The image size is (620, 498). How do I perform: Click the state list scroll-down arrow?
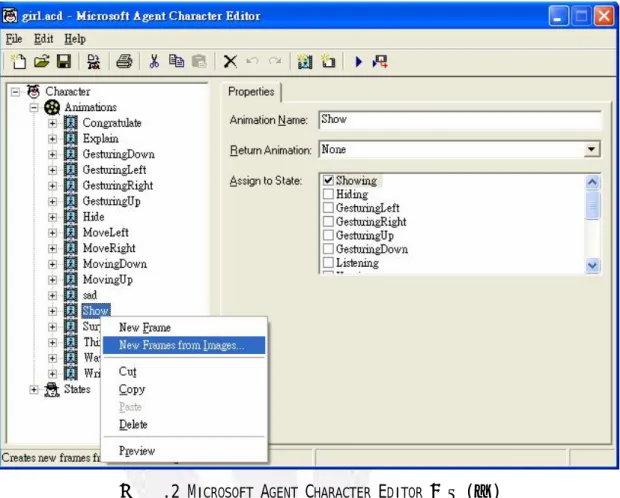tap(592, 265)
